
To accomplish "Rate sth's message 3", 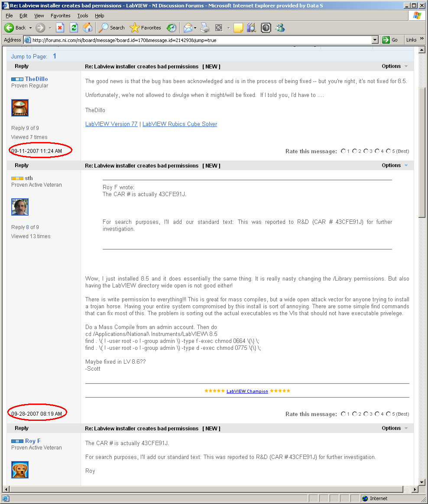I will coord(366,414).
